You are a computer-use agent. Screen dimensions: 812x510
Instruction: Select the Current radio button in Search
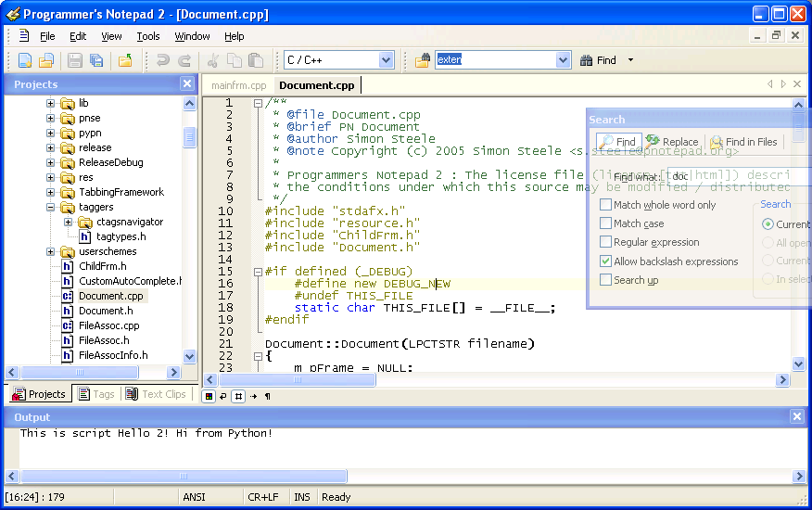(768, 224)
